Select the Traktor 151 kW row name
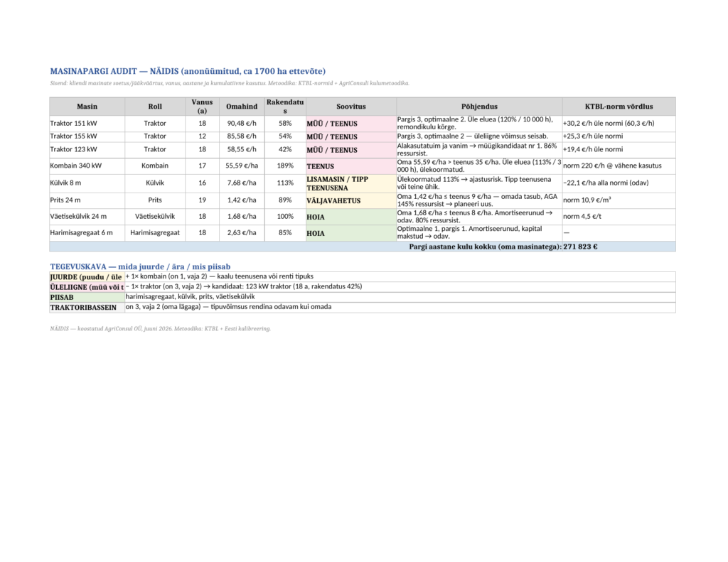This screenshot has width=728, height=562. [73, 123]
